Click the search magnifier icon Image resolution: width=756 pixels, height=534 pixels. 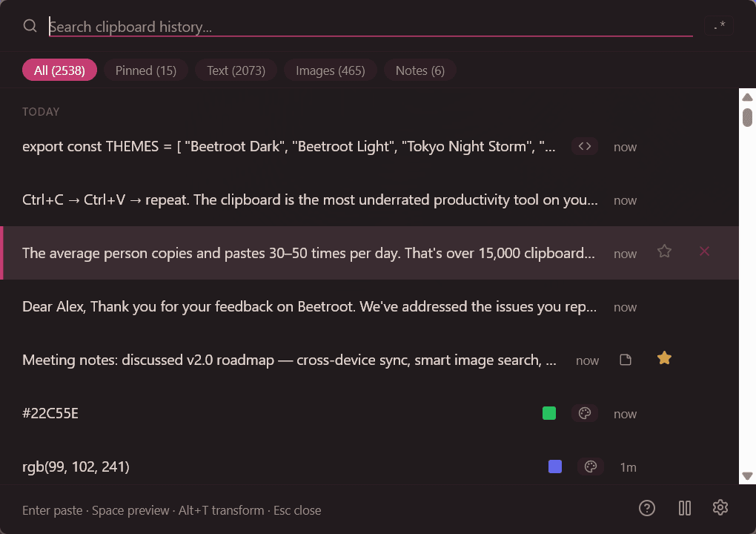(30, 25)
